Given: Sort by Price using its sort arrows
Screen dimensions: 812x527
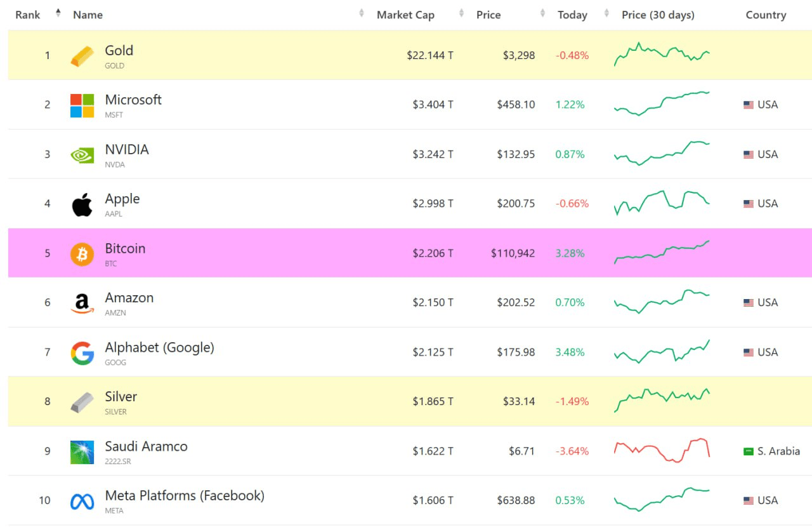Looking at the screenshot, I should click(x=543, y=13).
